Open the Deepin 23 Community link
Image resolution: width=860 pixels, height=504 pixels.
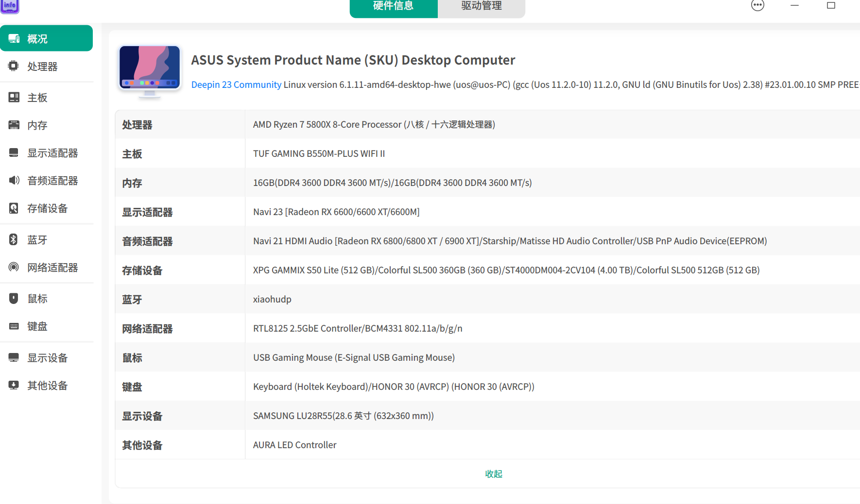point(236,84)
